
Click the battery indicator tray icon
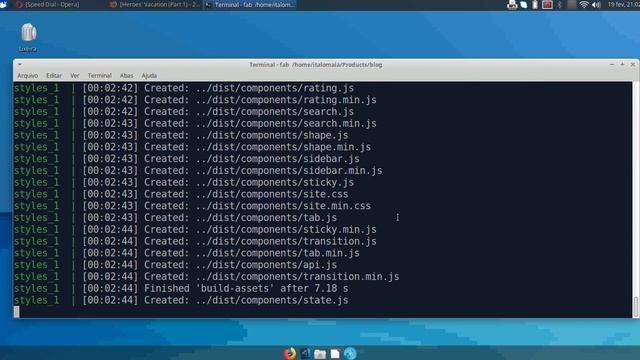click(535, 4)
